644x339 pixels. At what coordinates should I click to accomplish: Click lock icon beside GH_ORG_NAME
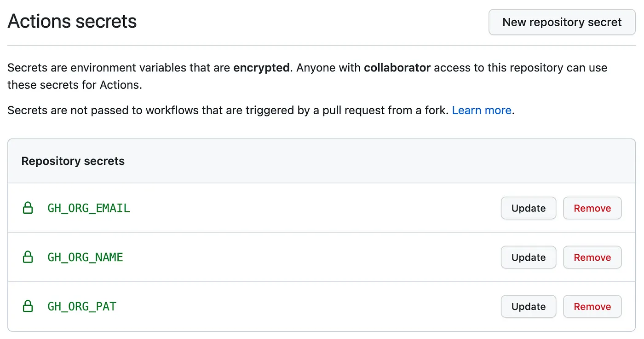click(28, 257)
